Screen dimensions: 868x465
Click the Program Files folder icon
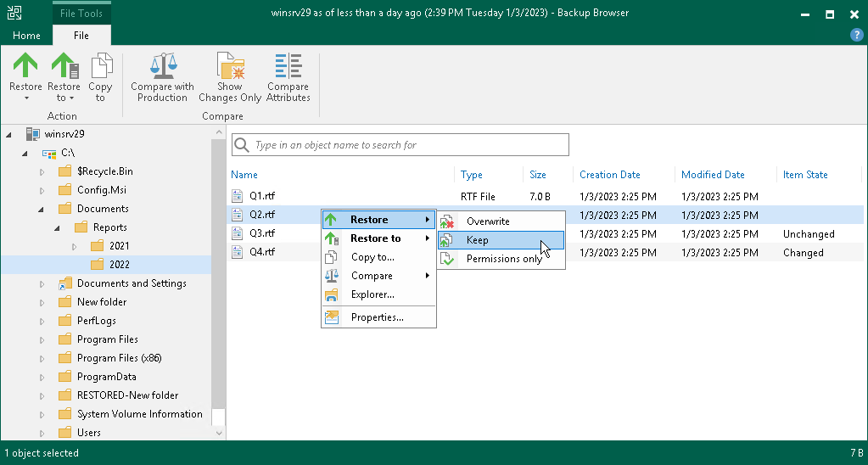point(64,339)
